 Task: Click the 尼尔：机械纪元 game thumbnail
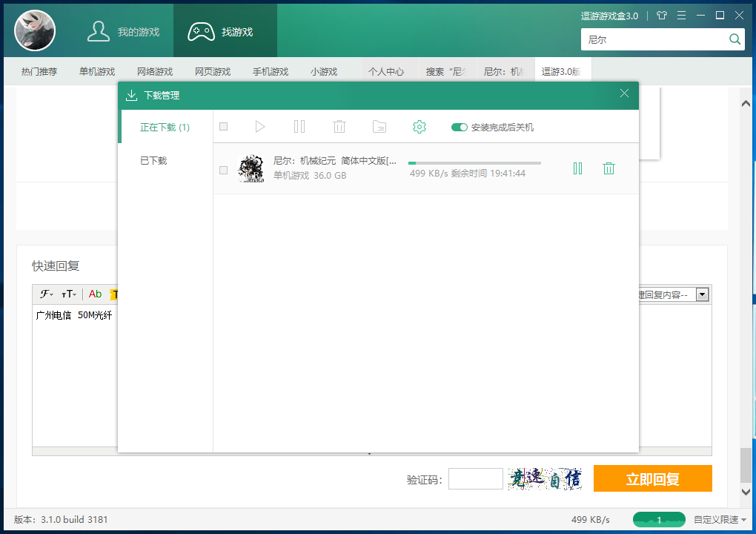[251, 168]
